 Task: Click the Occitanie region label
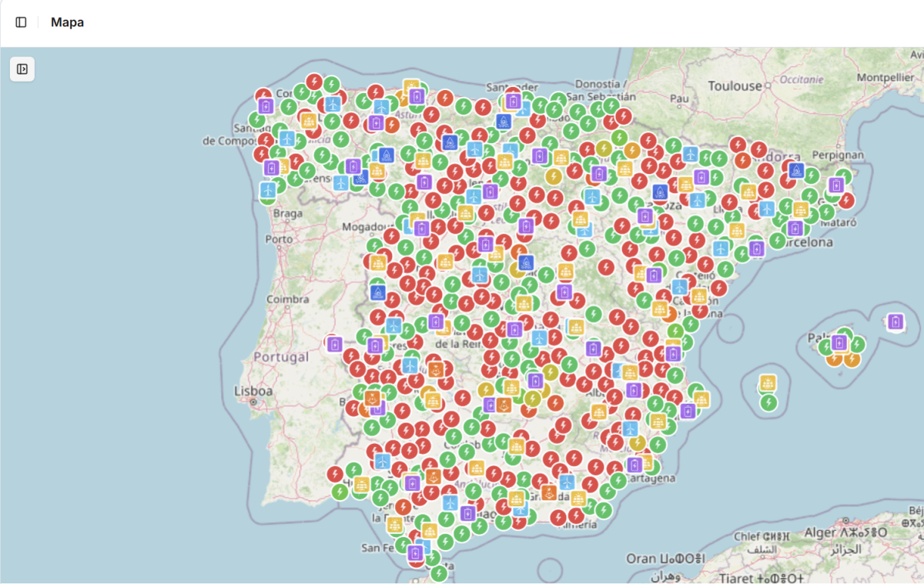[802, 79]
